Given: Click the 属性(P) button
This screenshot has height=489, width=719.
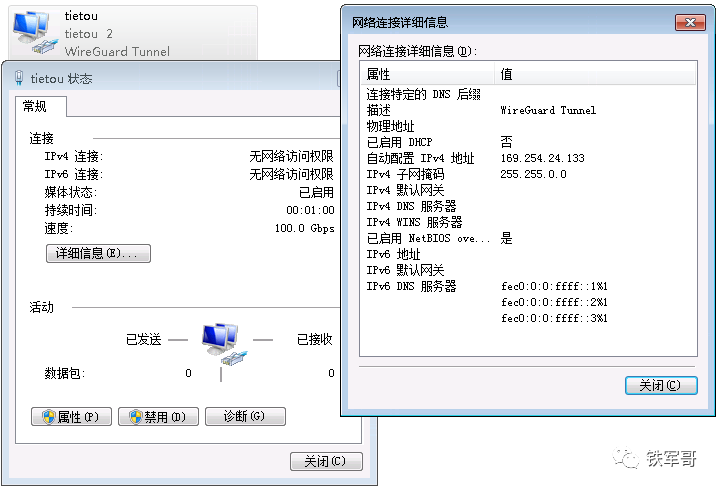Looking at the screenshot, I should coord(72,417).
